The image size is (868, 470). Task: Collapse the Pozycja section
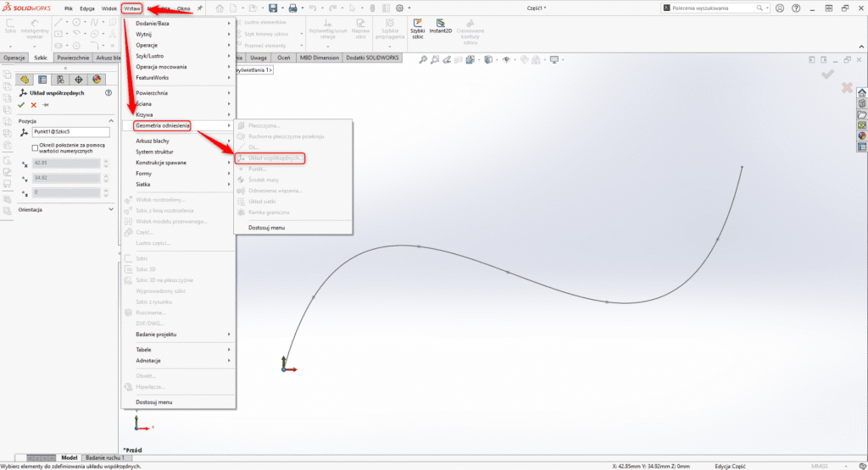pyautogui.click(x=111, y=120)
